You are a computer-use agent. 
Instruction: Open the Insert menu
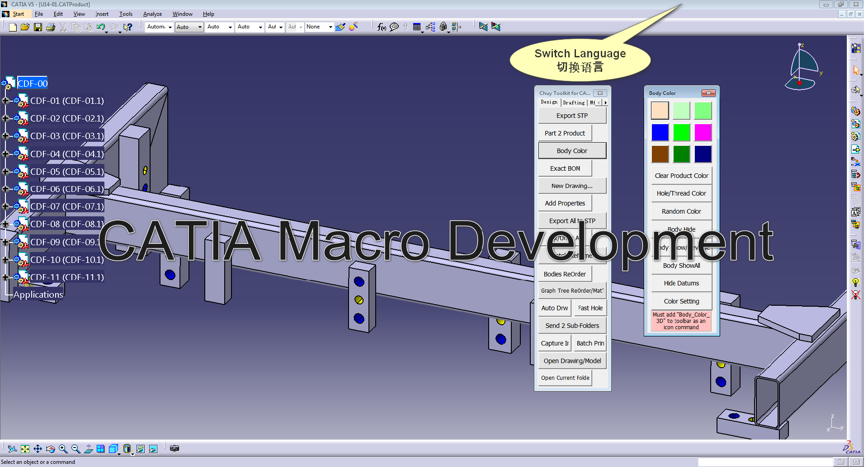pos(102,14)
